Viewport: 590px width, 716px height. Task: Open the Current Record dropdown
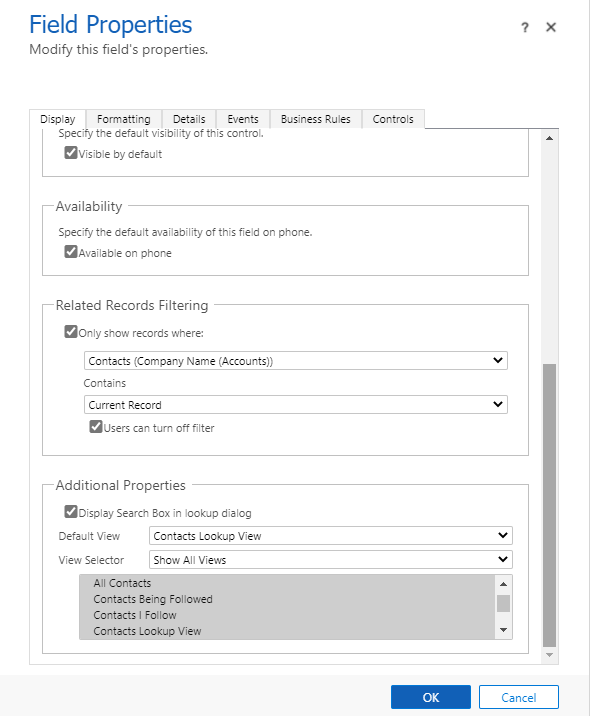(x=296, y=405)
